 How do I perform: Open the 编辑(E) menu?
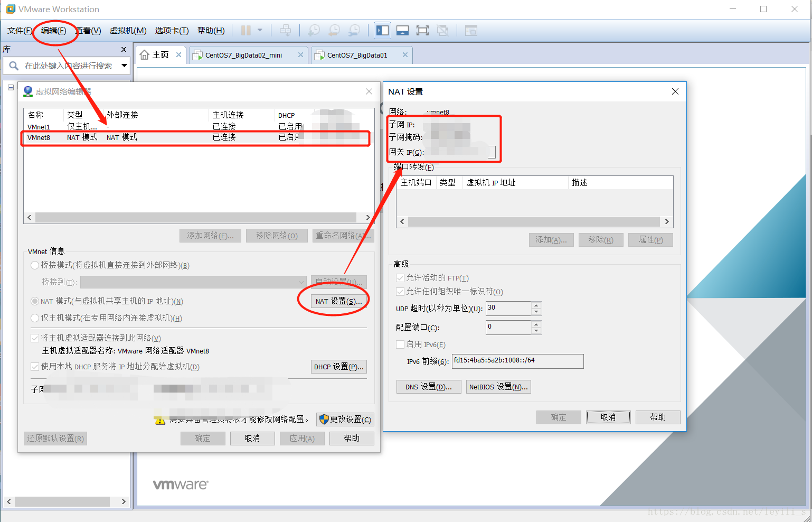click(54, 31)
